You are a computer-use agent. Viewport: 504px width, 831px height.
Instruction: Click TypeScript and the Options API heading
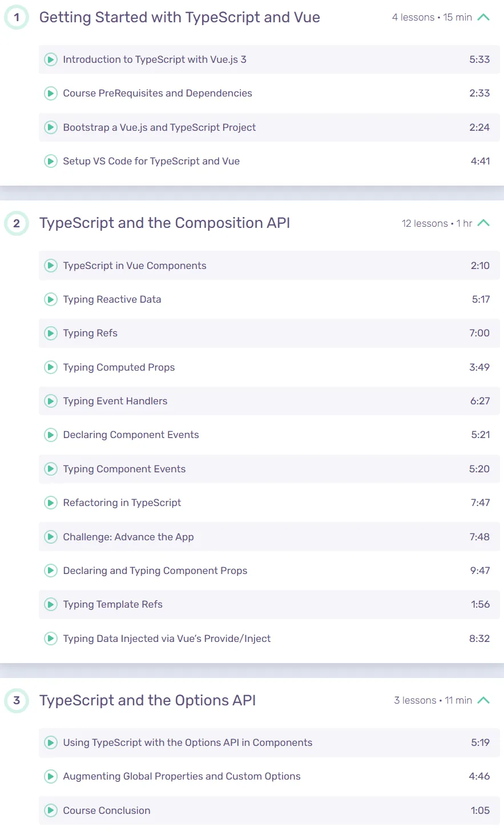click(148, 701)
